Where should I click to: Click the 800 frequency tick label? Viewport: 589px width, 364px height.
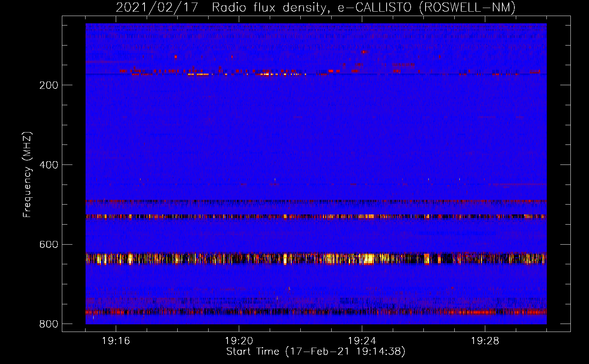click(x=49, y=324)
